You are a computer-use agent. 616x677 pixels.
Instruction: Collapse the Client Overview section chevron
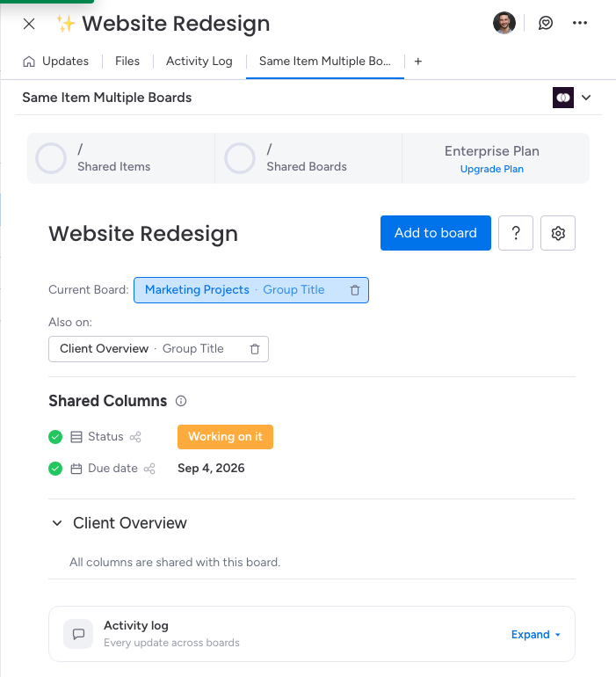click(57, 523)
